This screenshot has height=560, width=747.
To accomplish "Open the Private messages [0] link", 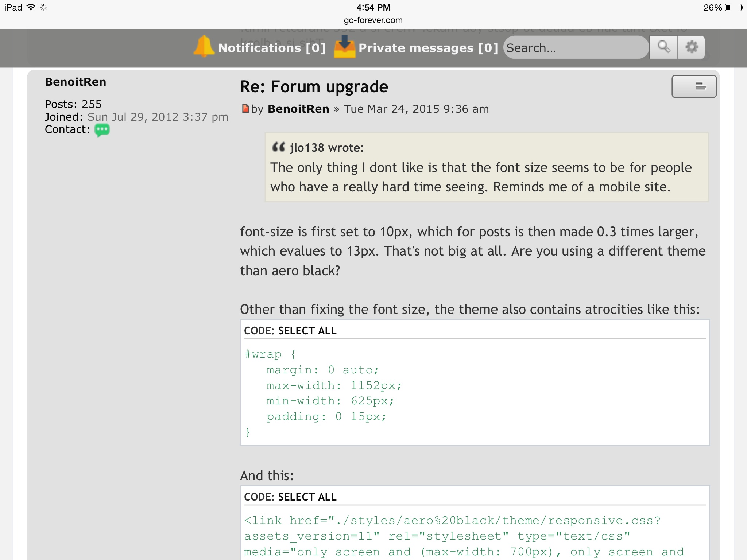I will (428, 48).
